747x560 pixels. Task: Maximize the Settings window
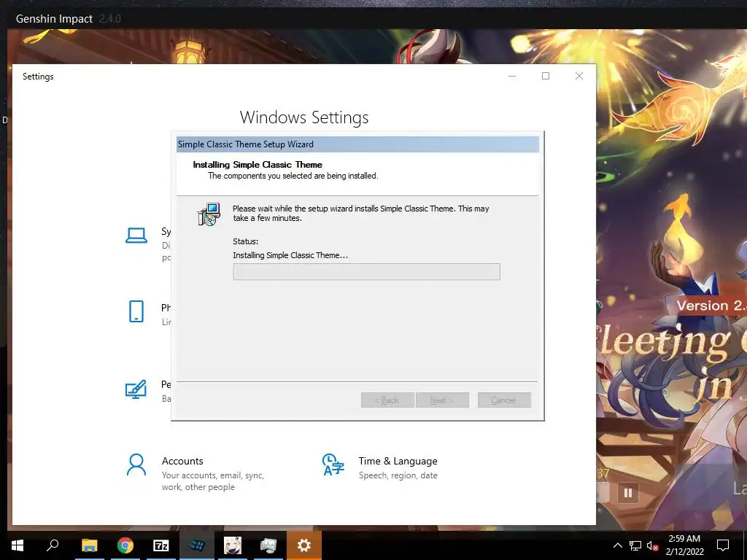point(546,76)
